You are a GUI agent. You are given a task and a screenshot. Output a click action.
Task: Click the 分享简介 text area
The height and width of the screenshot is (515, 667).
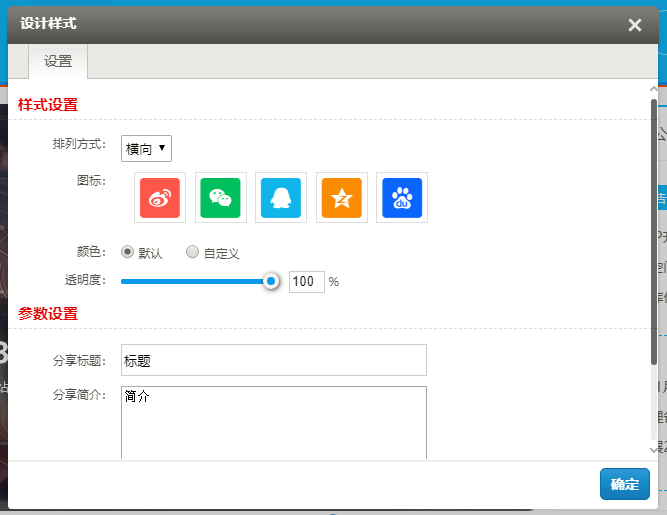(274, 423)
